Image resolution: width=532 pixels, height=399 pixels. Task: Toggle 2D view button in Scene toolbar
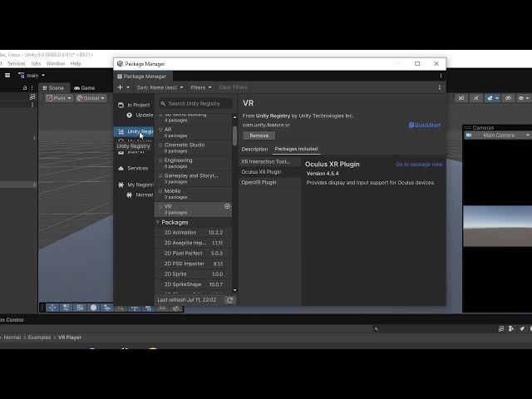click(x=461, y=98)
